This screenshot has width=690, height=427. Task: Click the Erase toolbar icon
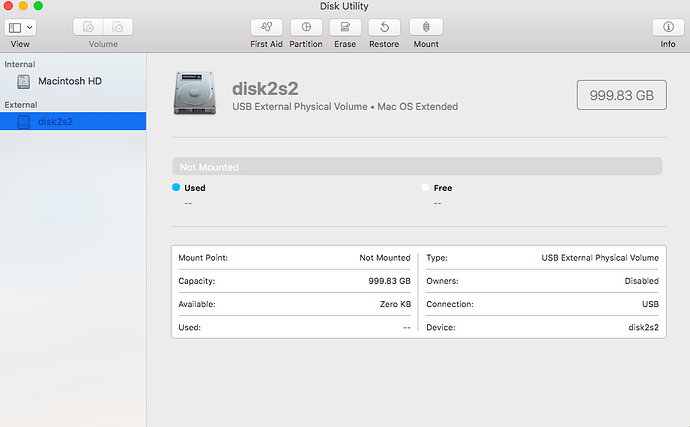(345, 27)
